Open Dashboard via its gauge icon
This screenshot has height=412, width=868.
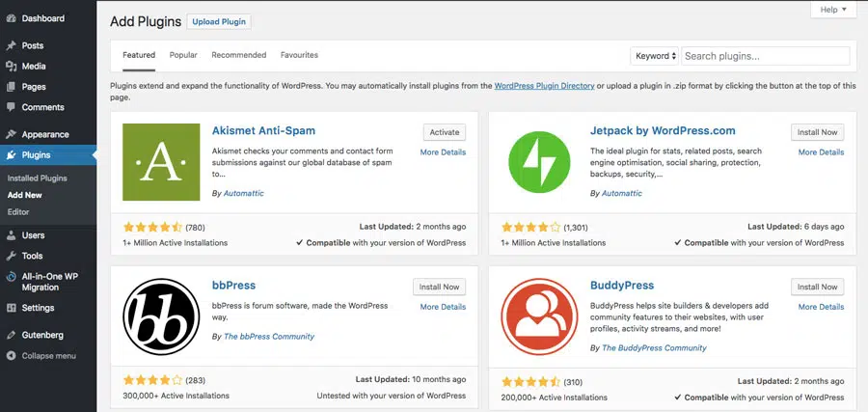point(11,18)
